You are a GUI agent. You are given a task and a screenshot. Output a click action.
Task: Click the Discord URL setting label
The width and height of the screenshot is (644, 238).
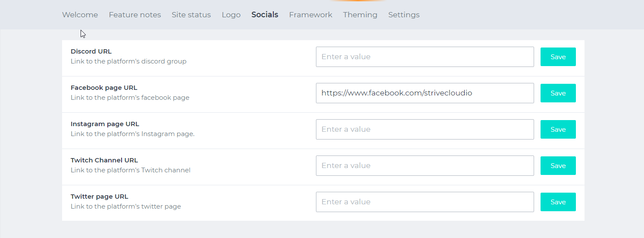(x=91, y=51)
